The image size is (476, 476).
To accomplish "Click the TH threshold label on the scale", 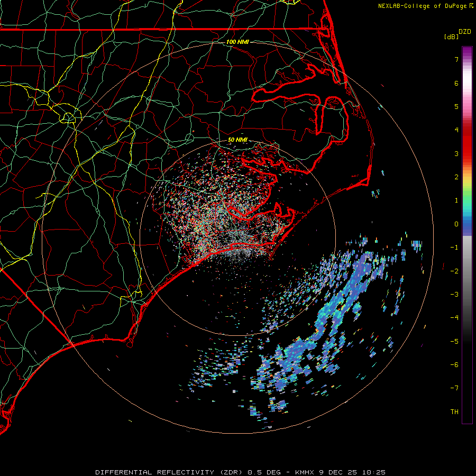I will pos(454,411).
